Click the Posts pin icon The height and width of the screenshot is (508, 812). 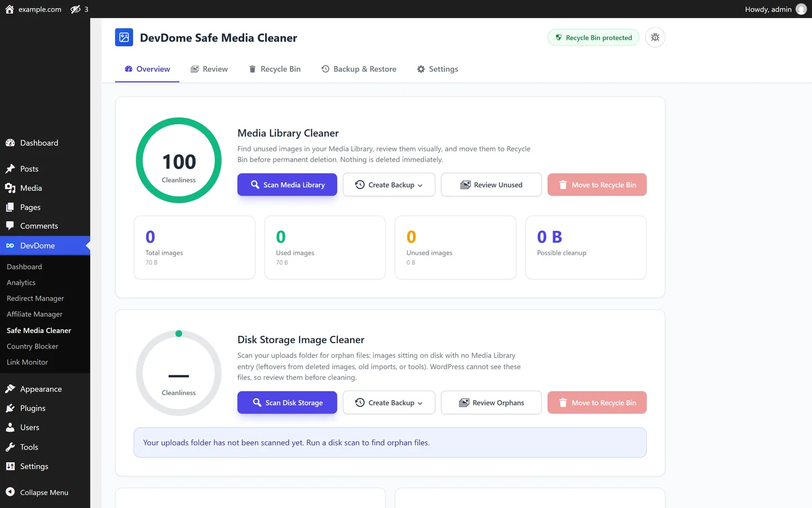(10, 169)
